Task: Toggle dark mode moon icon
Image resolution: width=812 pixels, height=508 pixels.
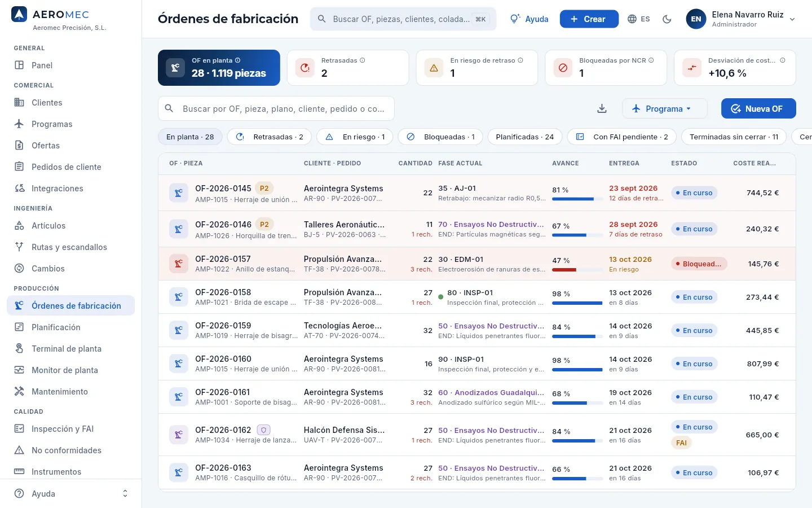Action: pos(667,19)
